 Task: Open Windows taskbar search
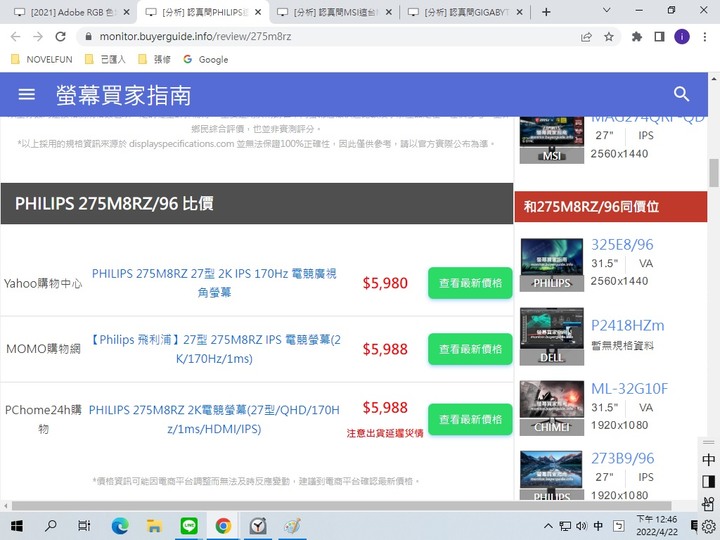click(51, 526)
